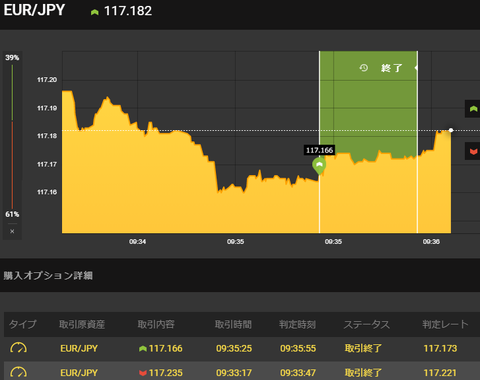Screen dimensions: 480x380
Task: Click the 09:34 time axis label
Action: (x=138, y=241)
